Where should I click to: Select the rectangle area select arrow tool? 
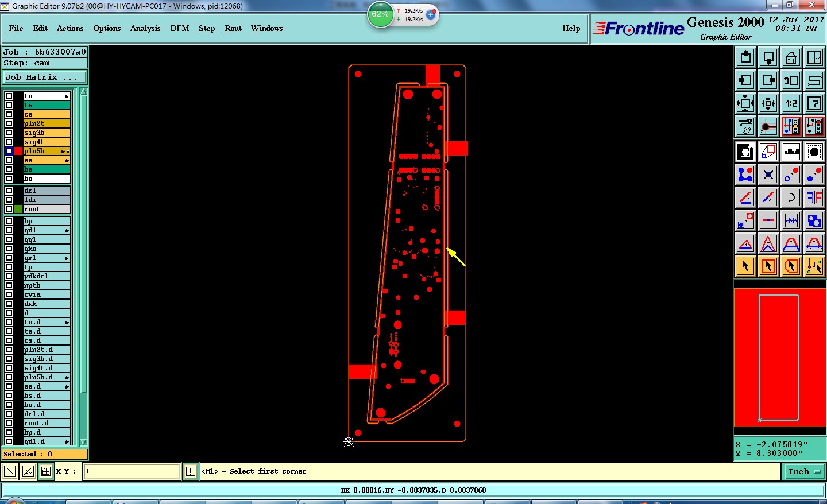click(x=768, y=266)
